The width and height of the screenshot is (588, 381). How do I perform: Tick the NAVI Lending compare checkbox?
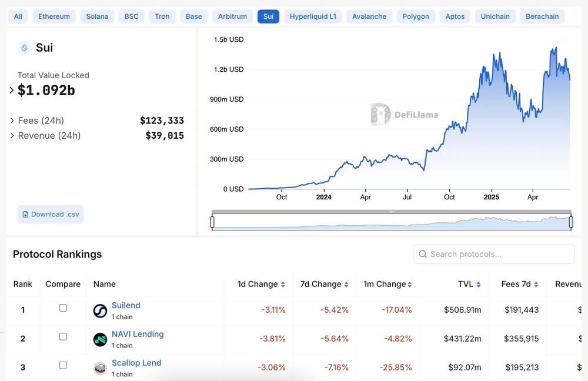[x=63, y=336]
